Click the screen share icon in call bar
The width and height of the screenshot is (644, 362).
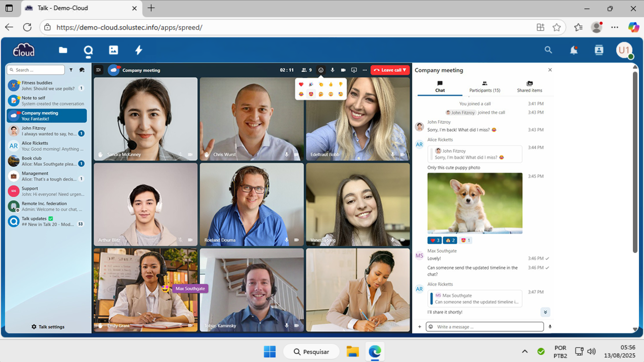[x=354, y=70]
